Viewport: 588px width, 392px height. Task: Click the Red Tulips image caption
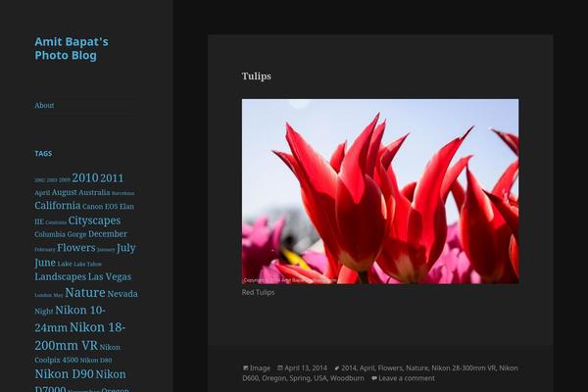coord(259,293)
